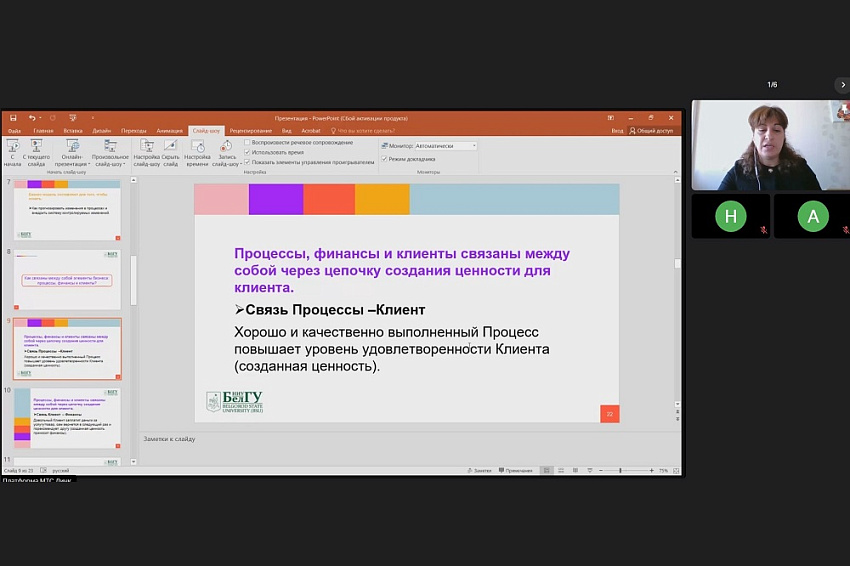Click the fit slide to window icon
Viewport: 850px width, 566px height.
(x=675, y=470)
